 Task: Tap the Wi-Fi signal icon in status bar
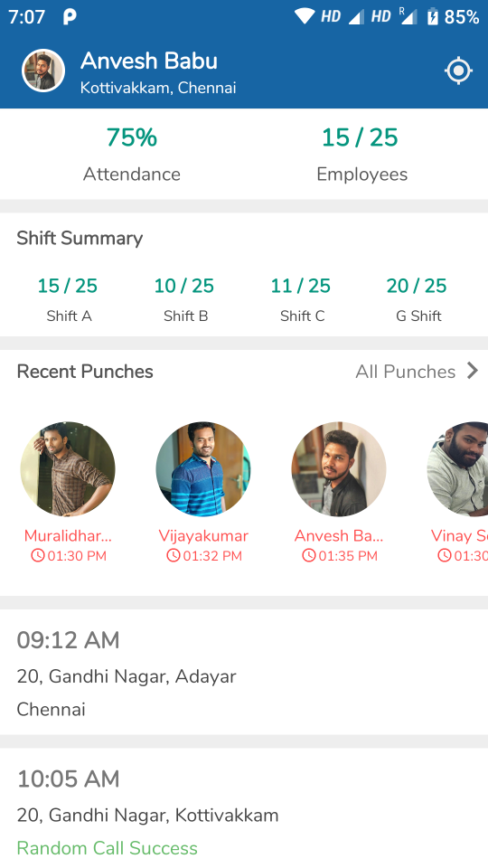(304, 16)
